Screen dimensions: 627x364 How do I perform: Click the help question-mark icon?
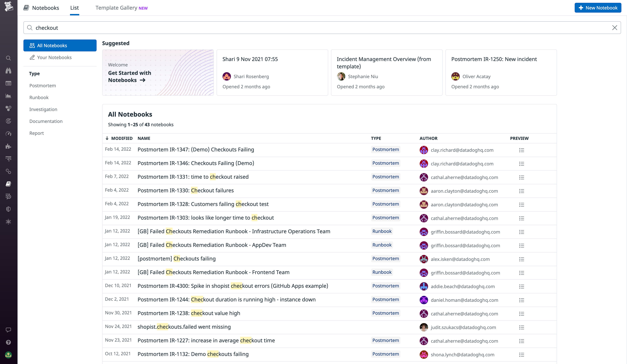pyautogui.click(x=8, y=342)
